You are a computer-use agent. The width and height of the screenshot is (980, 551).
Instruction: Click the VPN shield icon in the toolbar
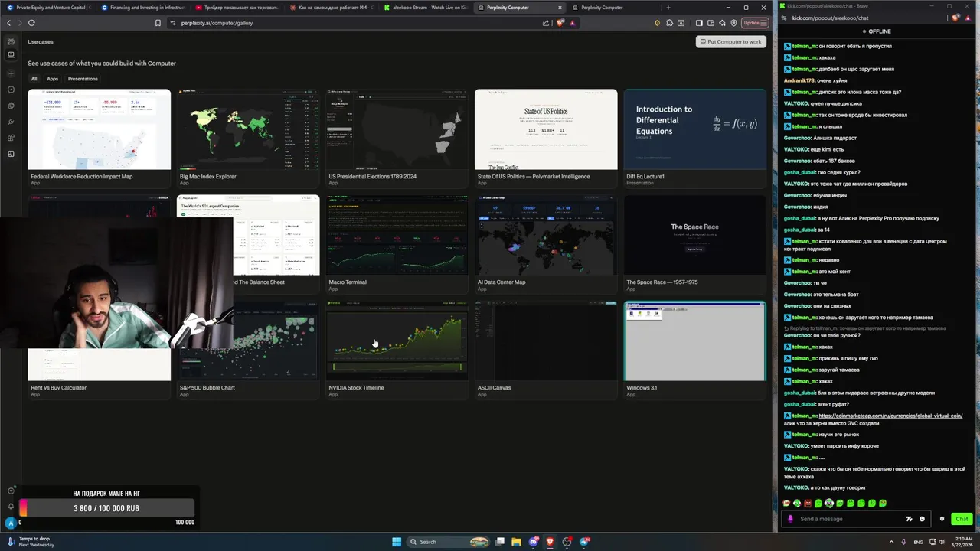(x=733, y=23)
